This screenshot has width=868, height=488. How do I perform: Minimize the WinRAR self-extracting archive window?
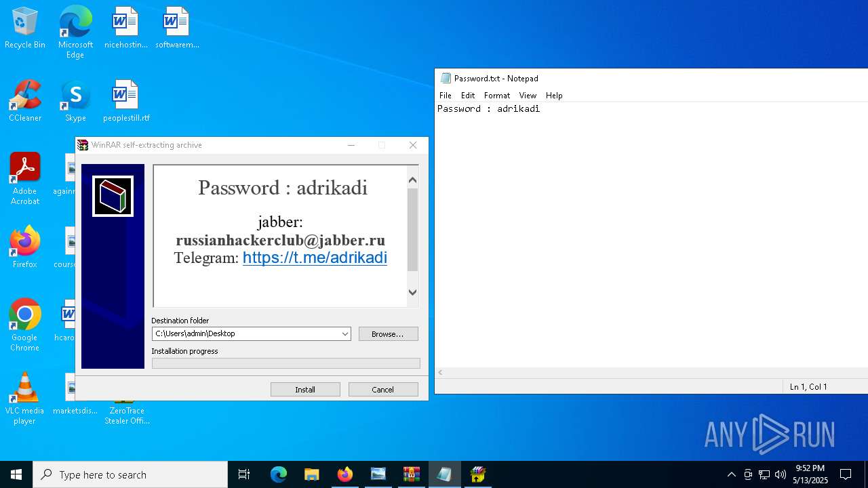tap(351, 145)
